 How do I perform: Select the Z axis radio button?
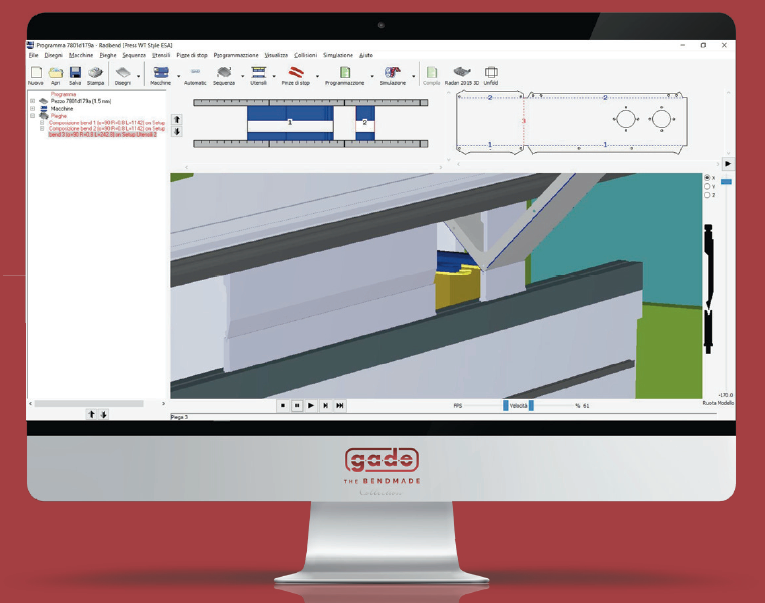(708, 195)
